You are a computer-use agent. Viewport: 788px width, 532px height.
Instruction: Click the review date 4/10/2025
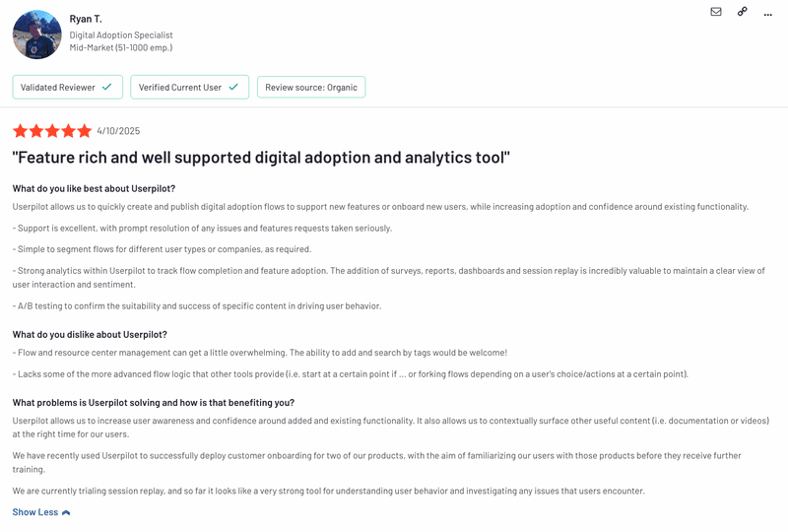[x=118, y=131]
